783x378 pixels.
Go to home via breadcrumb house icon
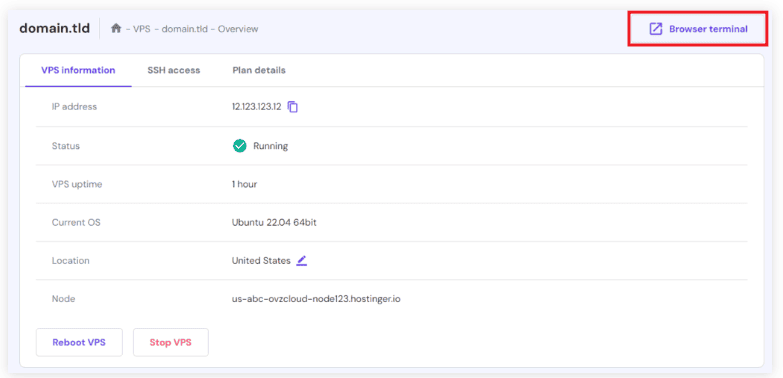click(x=116, y=29)
